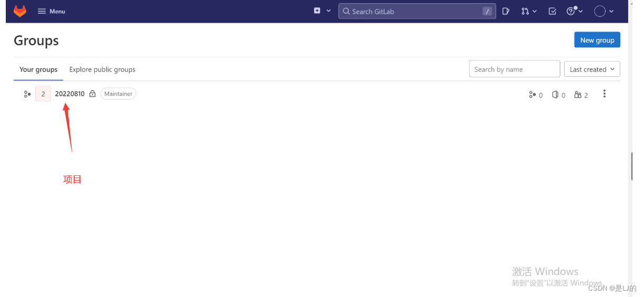Click the user avatar circle
Viewport: 644px width, 297px height.
point(600,11)
